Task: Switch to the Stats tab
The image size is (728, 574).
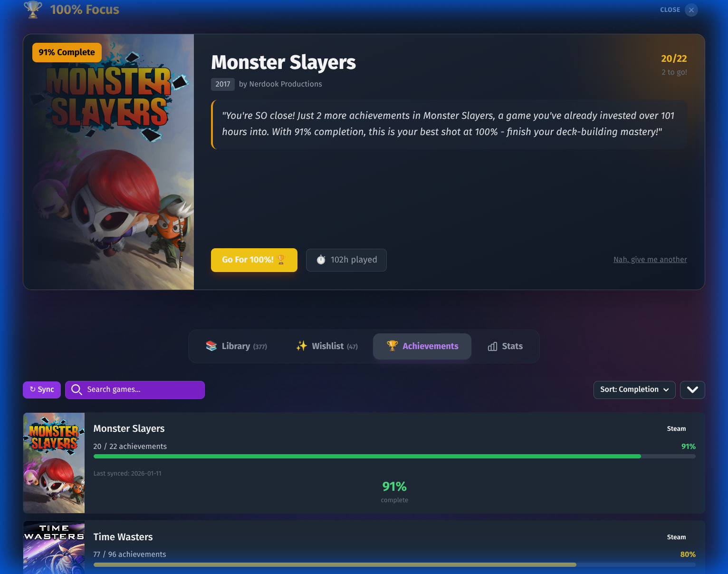Action: click(505, 346)
